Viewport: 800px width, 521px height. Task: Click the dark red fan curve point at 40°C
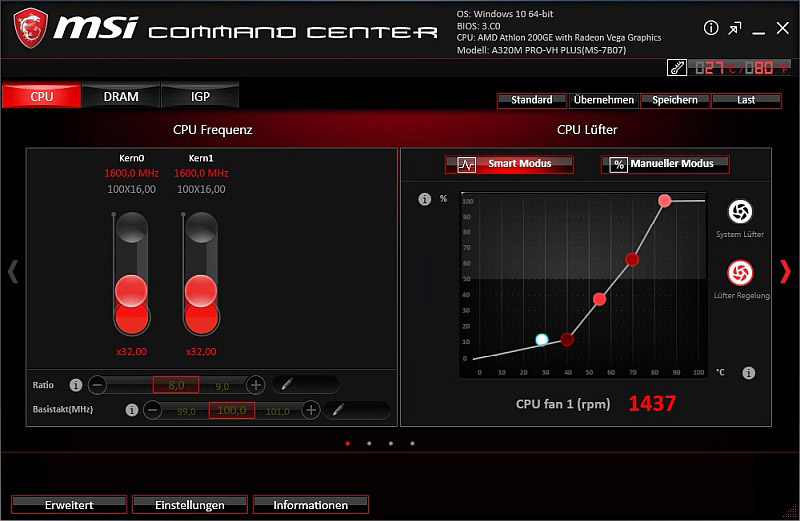click(567, 339)
